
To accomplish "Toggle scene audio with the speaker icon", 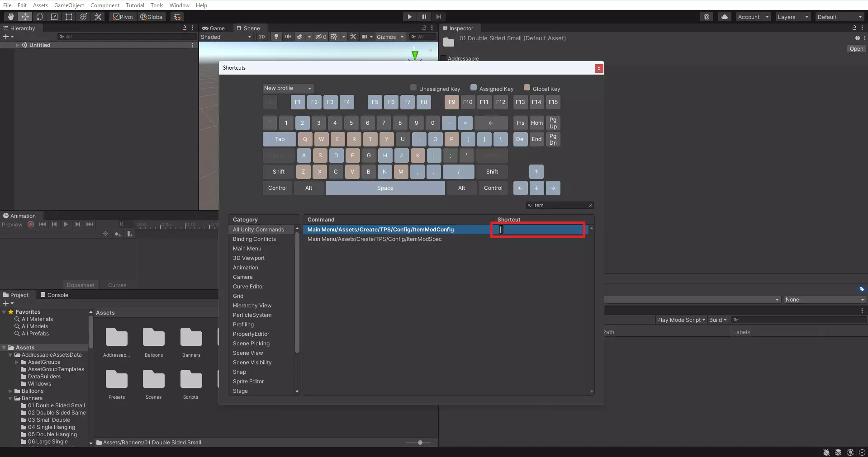I will coord(288,37).
